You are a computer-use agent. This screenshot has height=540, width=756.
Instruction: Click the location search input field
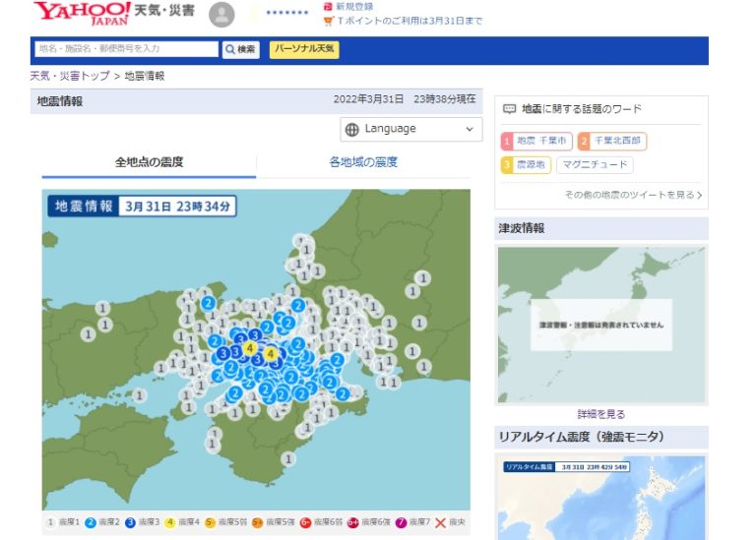point(125,48)
